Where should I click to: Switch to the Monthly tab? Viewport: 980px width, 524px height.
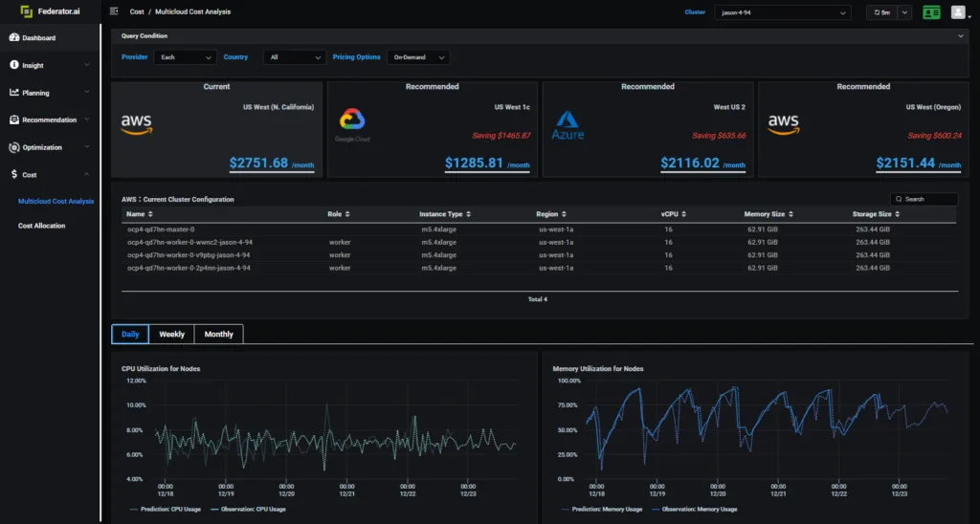point(219,334)
